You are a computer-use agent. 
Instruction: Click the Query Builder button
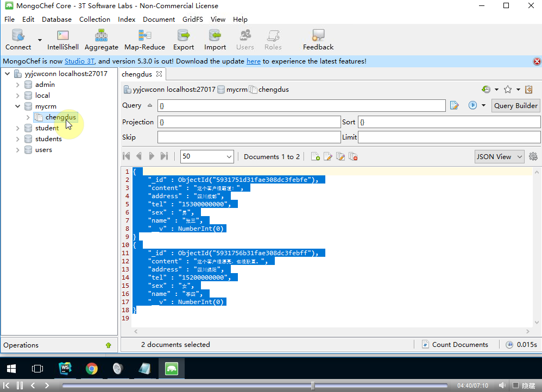click(x=515, y=105)
